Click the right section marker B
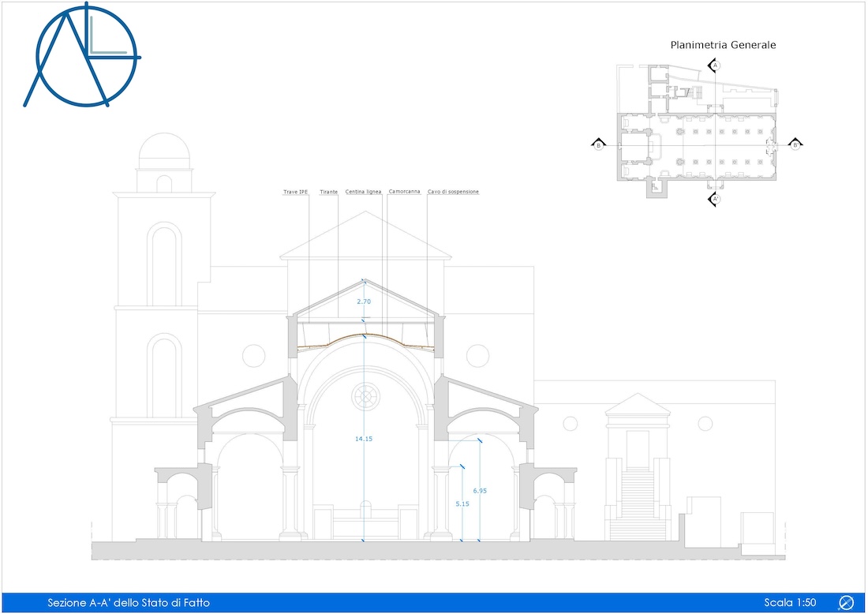This screenshot has height=614, width=868. click(795, 144)
